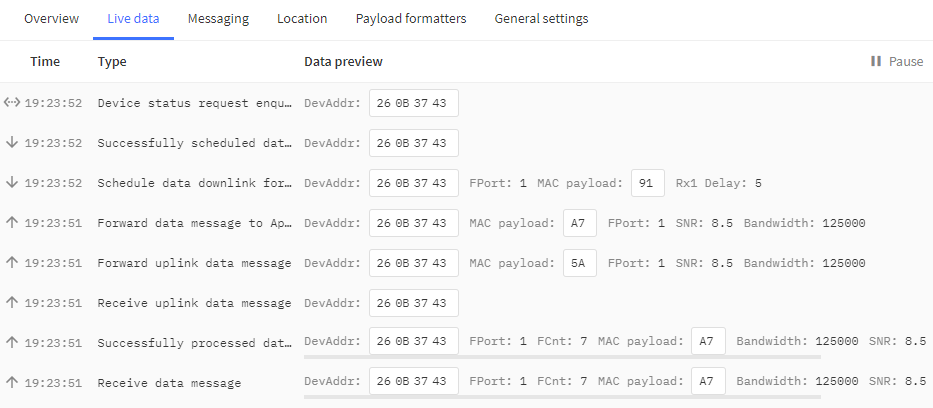Click down arrow icon of Successfully scheduled row

coord(12,142)
